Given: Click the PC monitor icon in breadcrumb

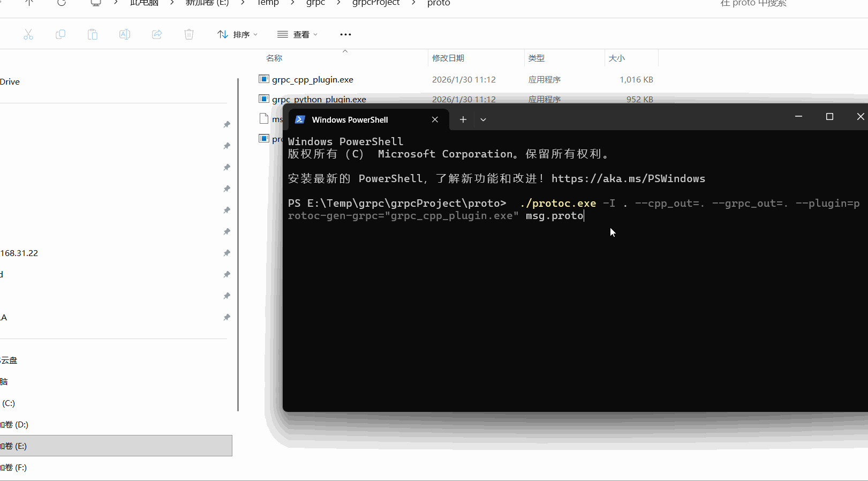Looking at the screenshot, I should click(95, 3).
